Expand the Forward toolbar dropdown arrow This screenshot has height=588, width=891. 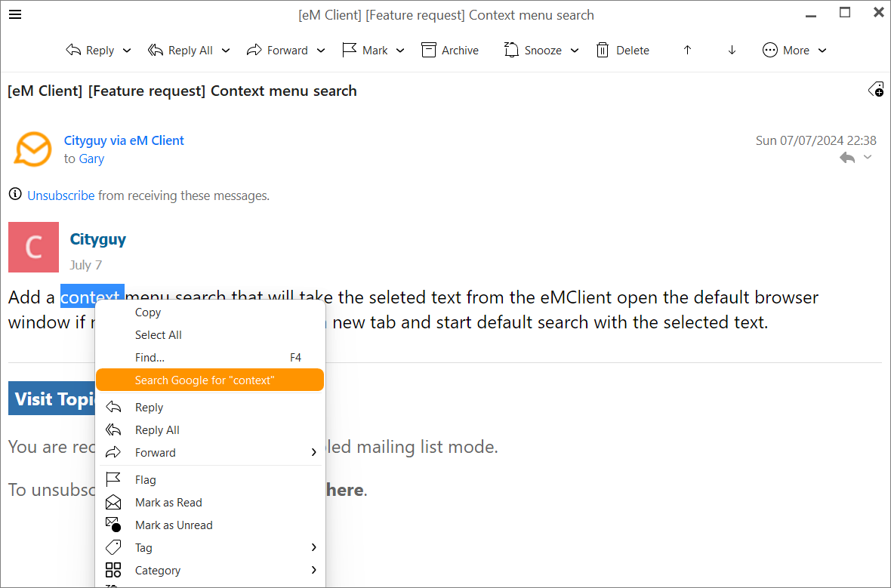pos(320,51)
